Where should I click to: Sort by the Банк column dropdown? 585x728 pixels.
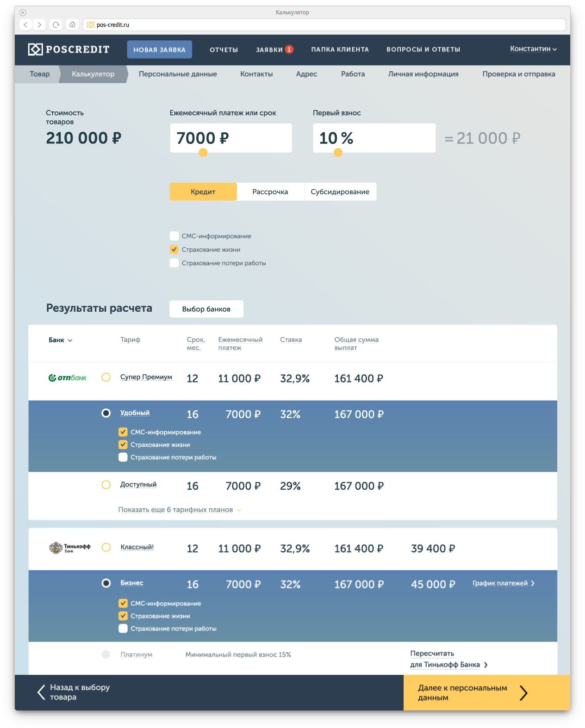coord(61,340)
